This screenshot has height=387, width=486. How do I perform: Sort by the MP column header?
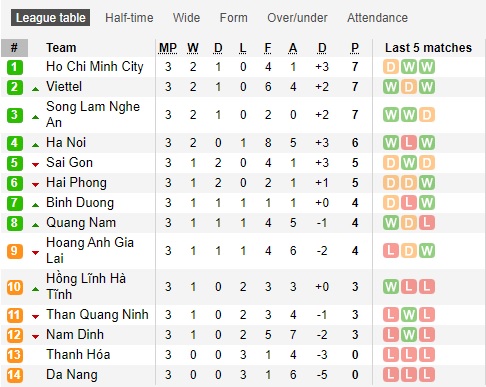pos(168,48)
